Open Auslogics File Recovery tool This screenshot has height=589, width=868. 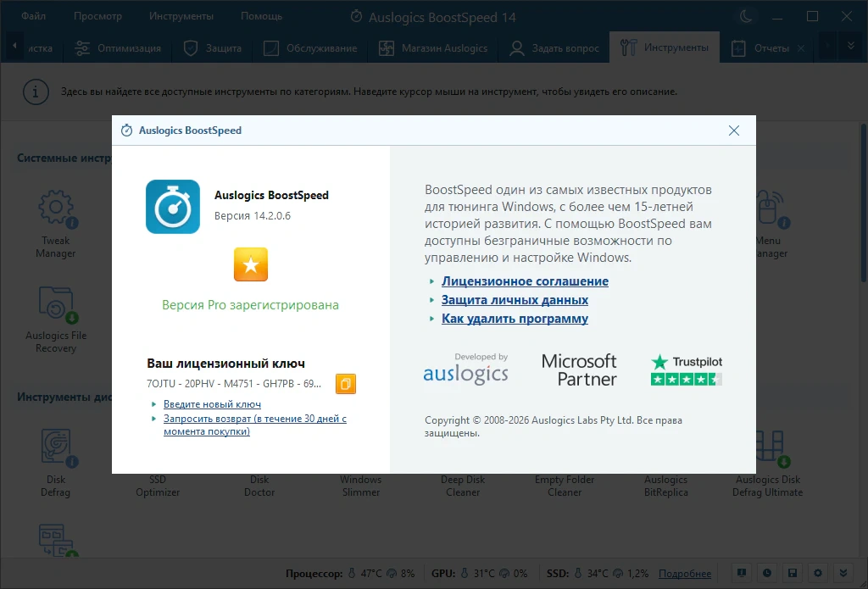pyautogui.click(x=56, y=320)
